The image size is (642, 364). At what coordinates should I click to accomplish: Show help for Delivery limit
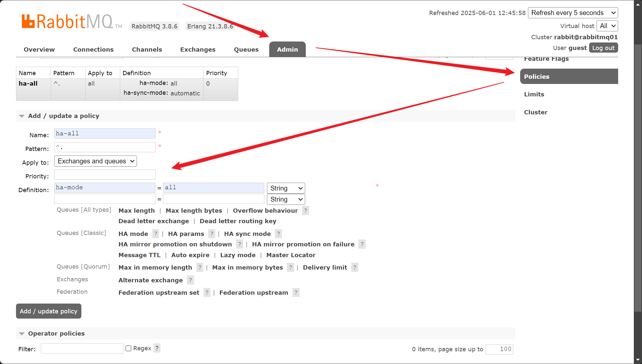coord(355,268)
